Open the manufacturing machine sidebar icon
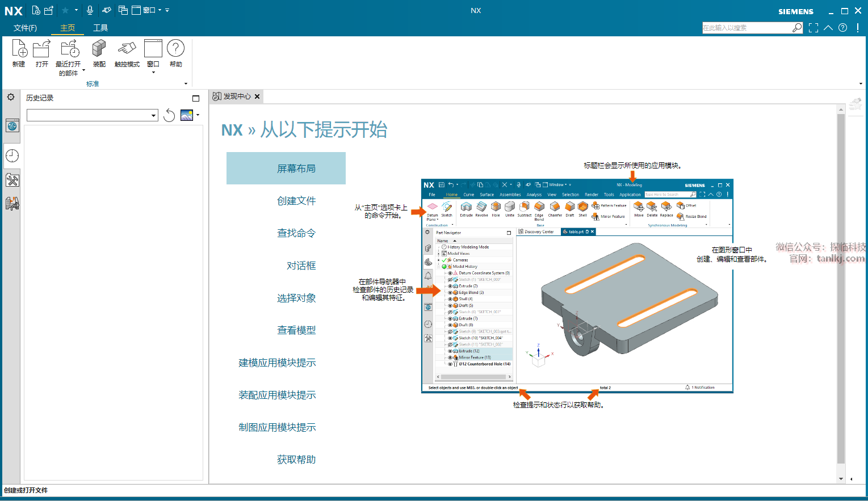 (12, 203)
